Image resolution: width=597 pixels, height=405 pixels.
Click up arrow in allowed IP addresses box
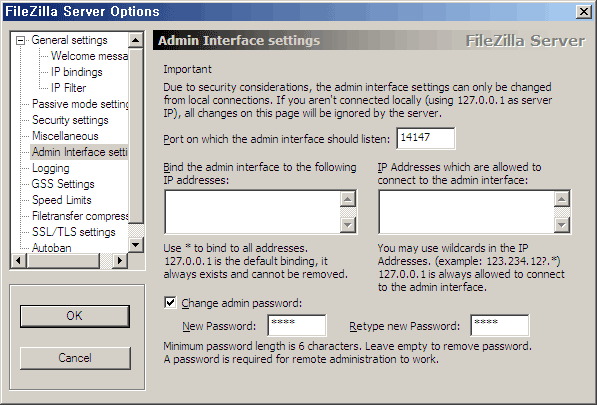pos(562,199)
